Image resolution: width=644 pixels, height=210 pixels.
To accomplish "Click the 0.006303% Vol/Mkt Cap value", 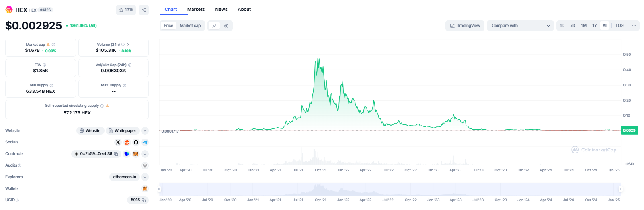I will tap(114, 71).
